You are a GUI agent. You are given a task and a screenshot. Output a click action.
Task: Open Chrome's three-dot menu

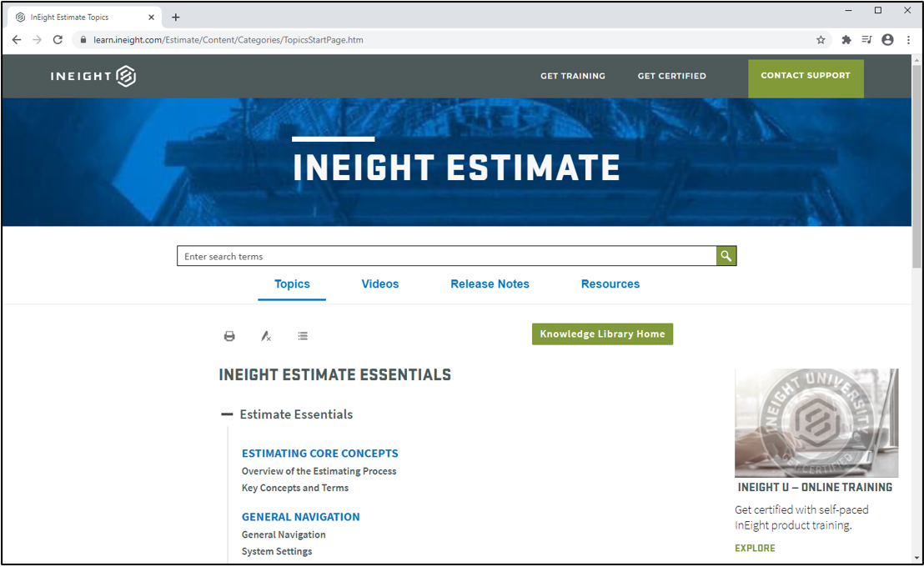[x=908, y=39]
